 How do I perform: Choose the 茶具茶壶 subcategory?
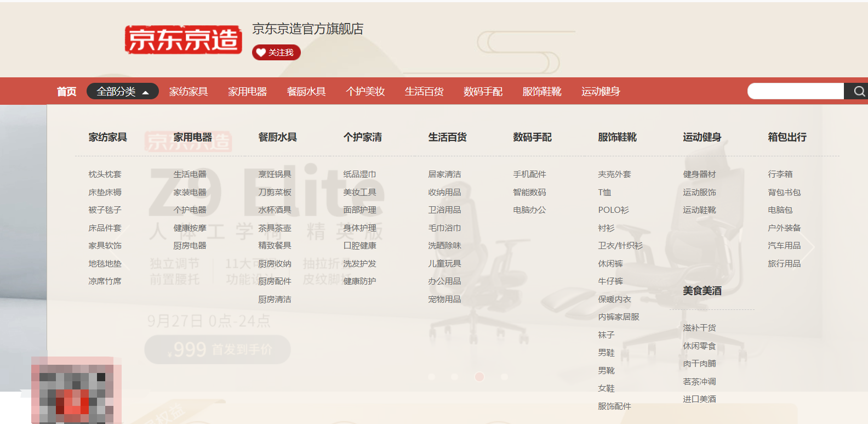coord(275,228)
